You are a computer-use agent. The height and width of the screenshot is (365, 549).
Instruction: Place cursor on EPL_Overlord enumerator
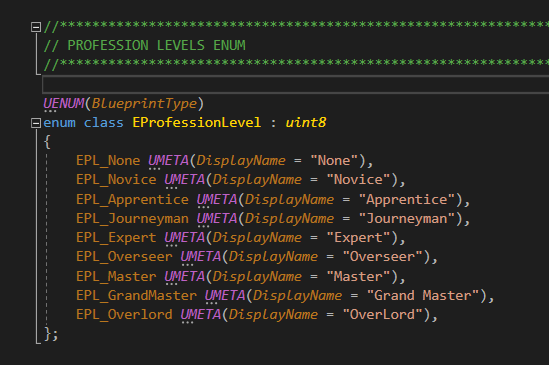coord(124,314)
